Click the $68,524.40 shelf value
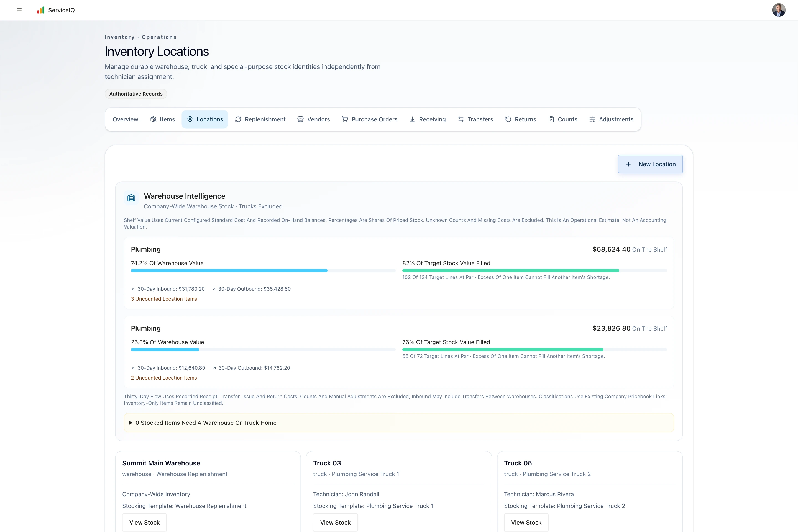Screen dimensions: 798x532 coord(612,249)
